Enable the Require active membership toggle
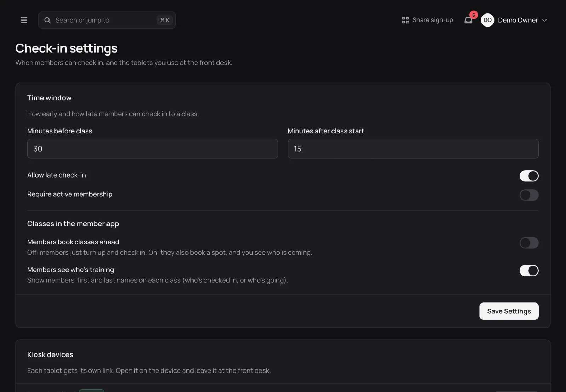The image size is (566, 392). pyautogui.click(x=529, y=195)
